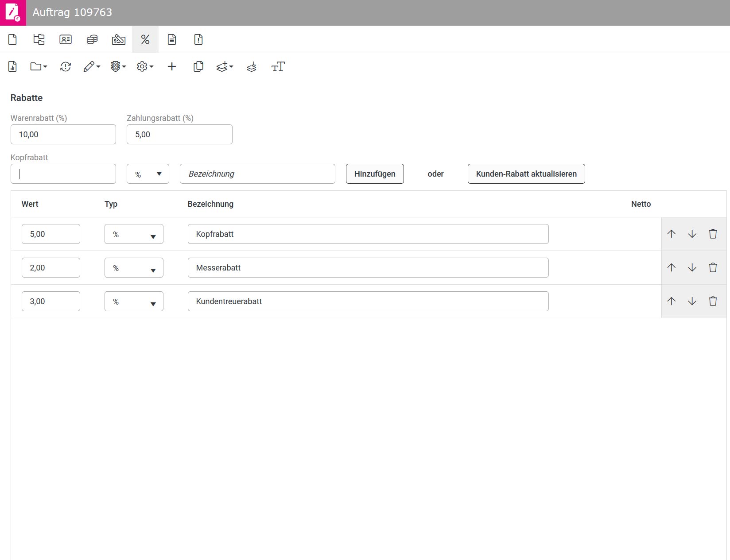Open the coins payment tab icon

92,39
